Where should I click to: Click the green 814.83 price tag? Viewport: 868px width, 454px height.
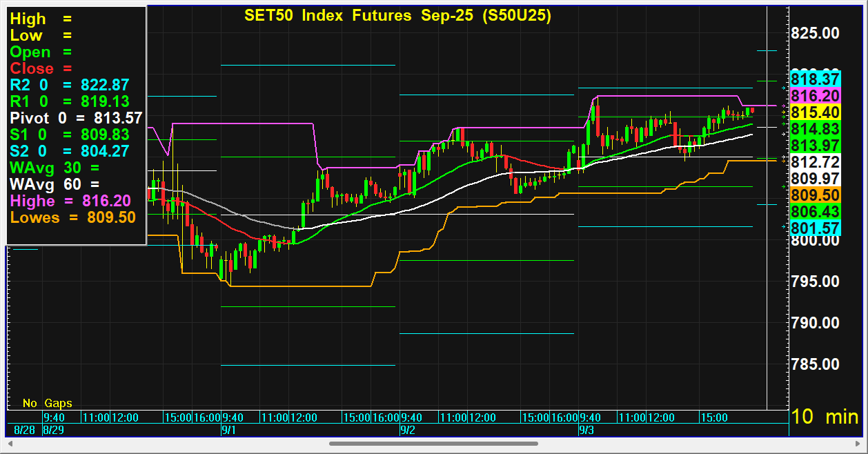[816, 128]
